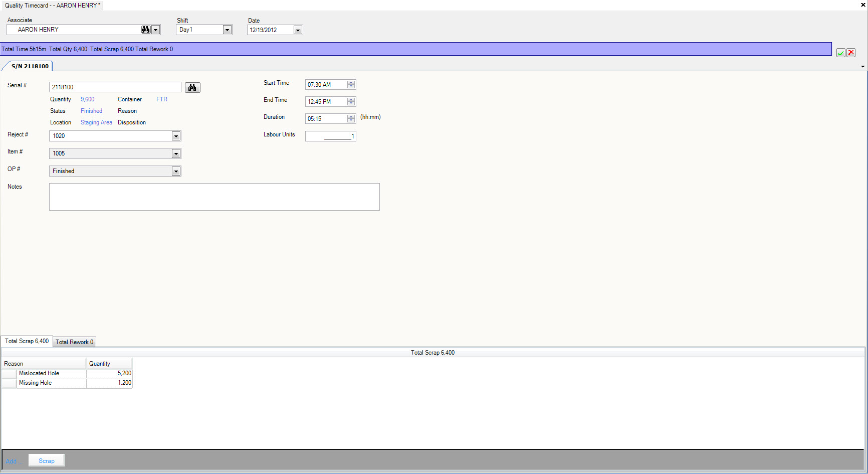Adjust the Start Time spinner
This screenshot has height=474, width=868.
[351, 85]
